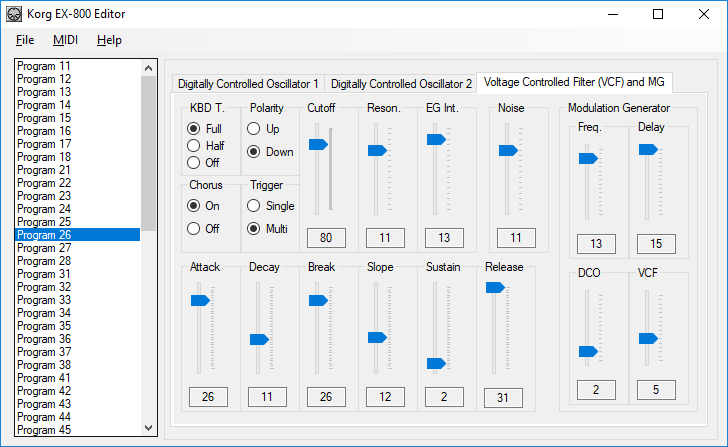Select highlighted Program 26

point(78,235)
